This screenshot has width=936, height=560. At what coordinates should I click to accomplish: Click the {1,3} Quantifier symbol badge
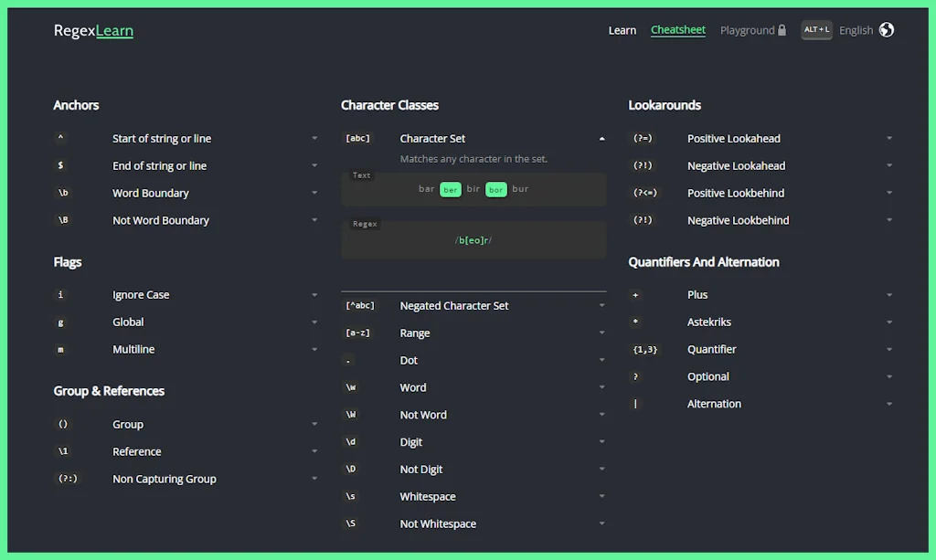tap(645, 349)
